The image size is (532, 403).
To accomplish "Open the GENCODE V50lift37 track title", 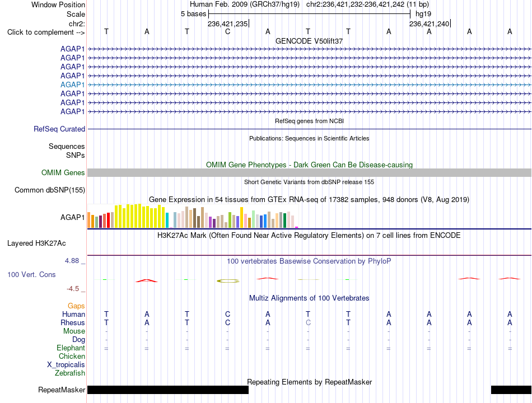I will [x=309, y=41].
